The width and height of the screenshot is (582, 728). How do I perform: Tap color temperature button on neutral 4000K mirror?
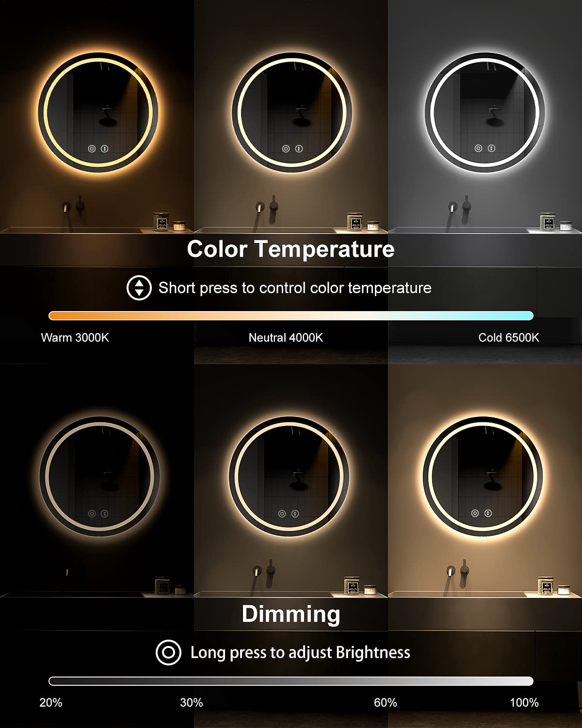click(x=299, y=149)
